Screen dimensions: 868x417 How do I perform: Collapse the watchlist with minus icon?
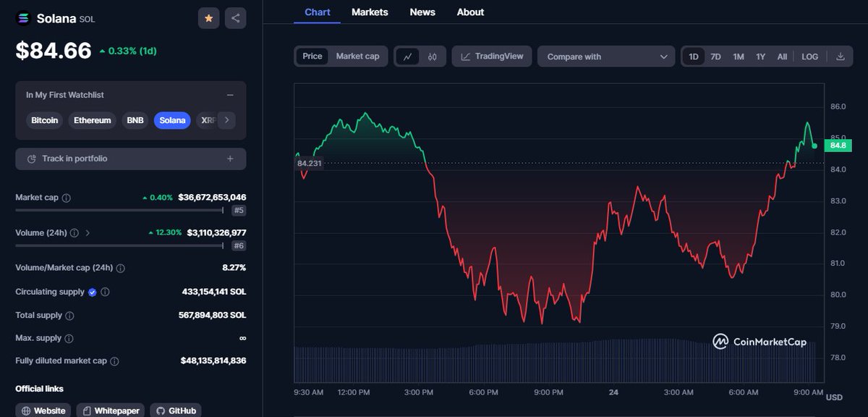click(230, 95)
